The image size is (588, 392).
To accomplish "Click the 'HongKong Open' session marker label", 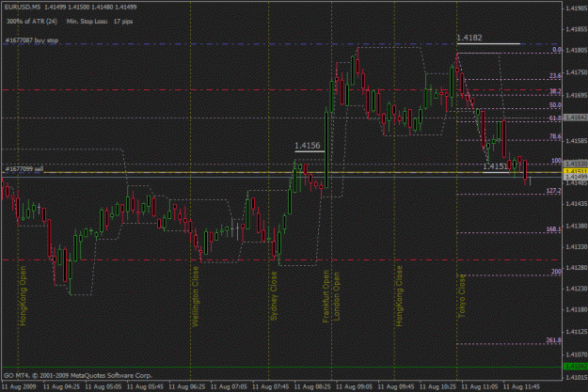I will 23,295.
